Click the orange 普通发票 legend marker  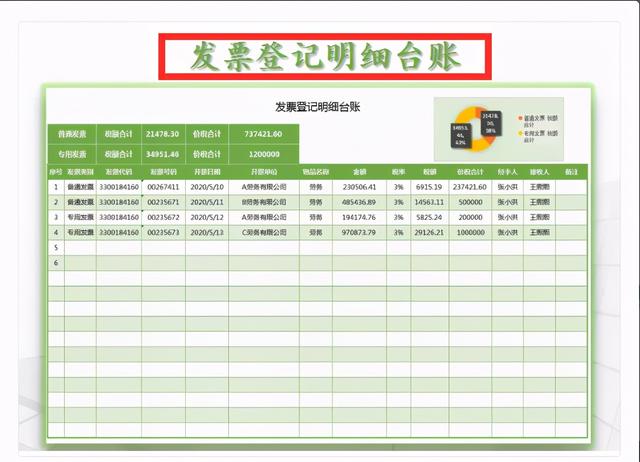tap(520, 118)
